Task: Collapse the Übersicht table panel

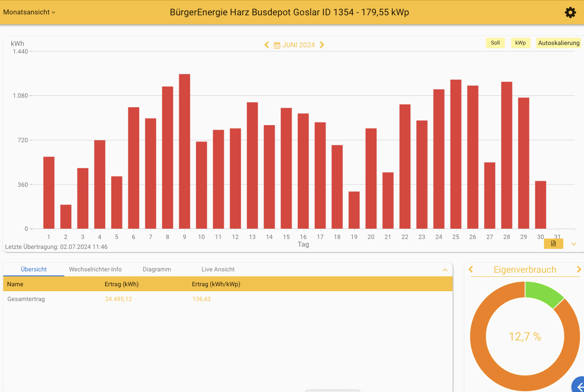Action: coord(445,270)
